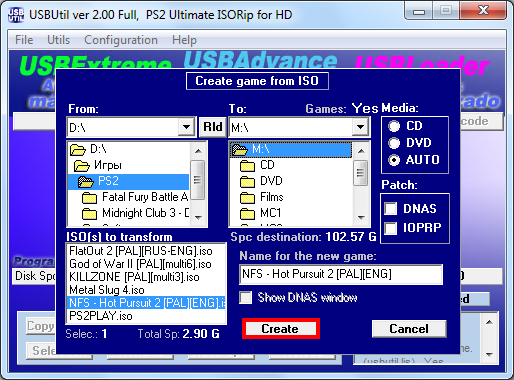Screen dimensions: 514x380
Task: Click the USBUtil title bar app icon
Action: point(16,15)
